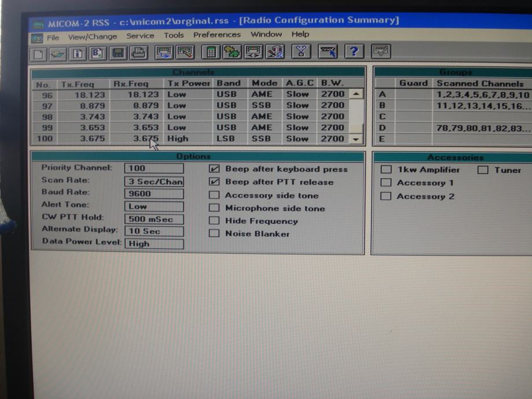The width and height of the screenshot is (532, 399).
Task: Open the Preferences menu
Action: pyautogui.click(x=217, y=35)
